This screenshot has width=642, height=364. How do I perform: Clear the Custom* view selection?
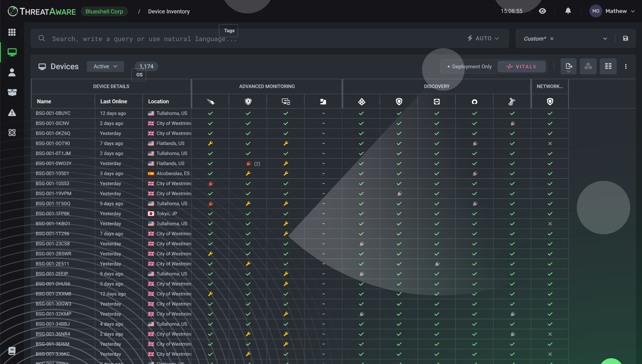552,39
